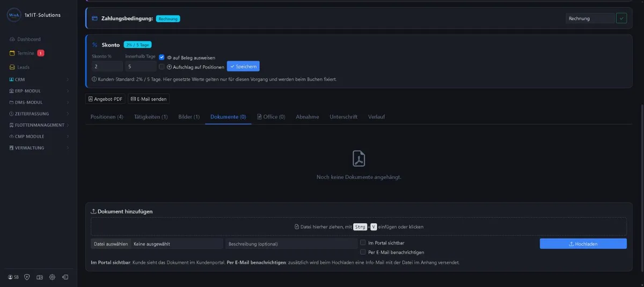Click the 2% / 5 Tage Skonto badge
Screen dimensions: 644x287
point(137,45)
